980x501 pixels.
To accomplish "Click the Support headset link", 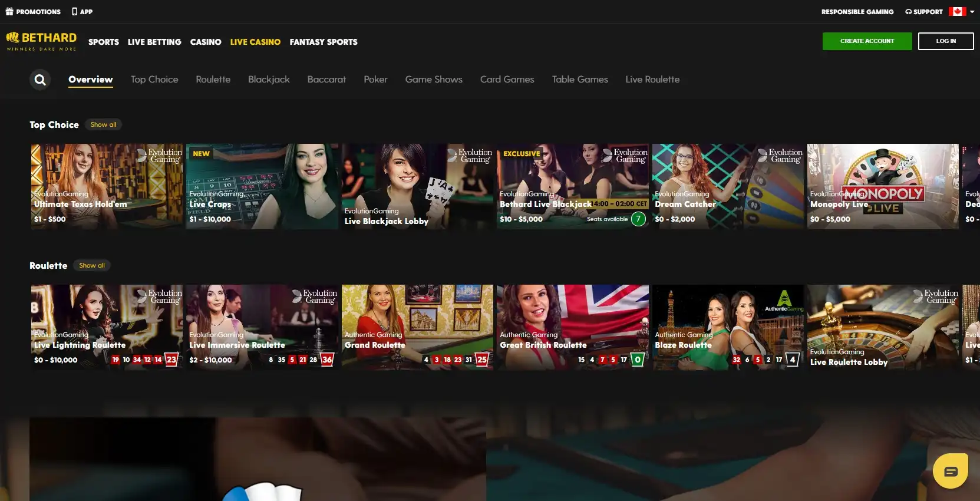I will click(x=923, y=12).
